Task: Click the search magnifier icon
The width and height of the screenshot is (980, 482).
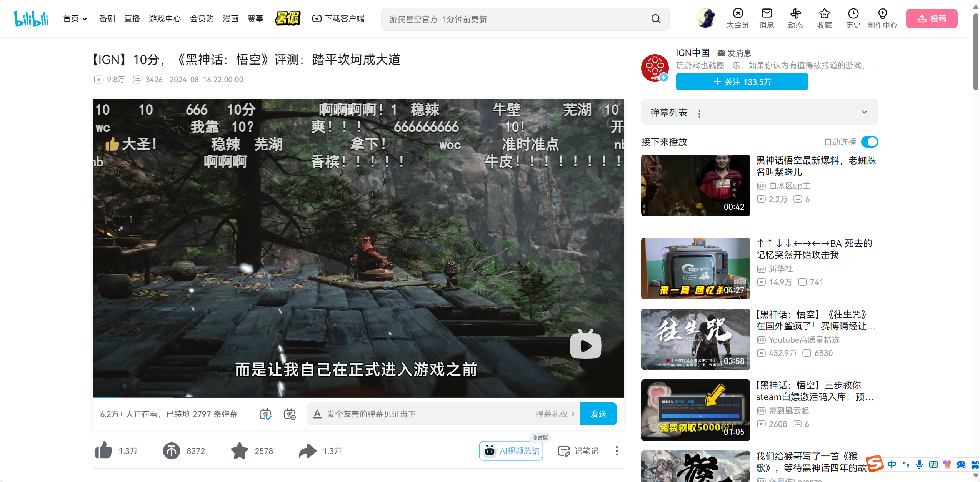Action: pyautogui.click(x=656, y=19)
